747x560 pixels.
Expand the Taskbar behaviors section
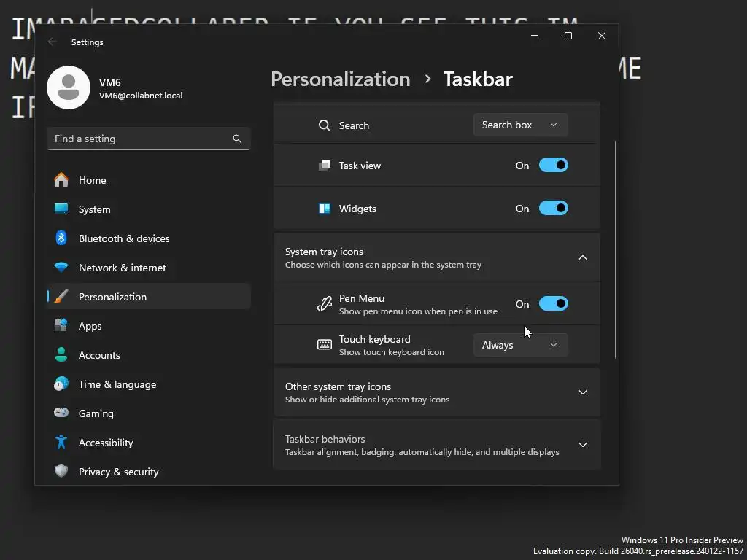[x=582, y=445]
